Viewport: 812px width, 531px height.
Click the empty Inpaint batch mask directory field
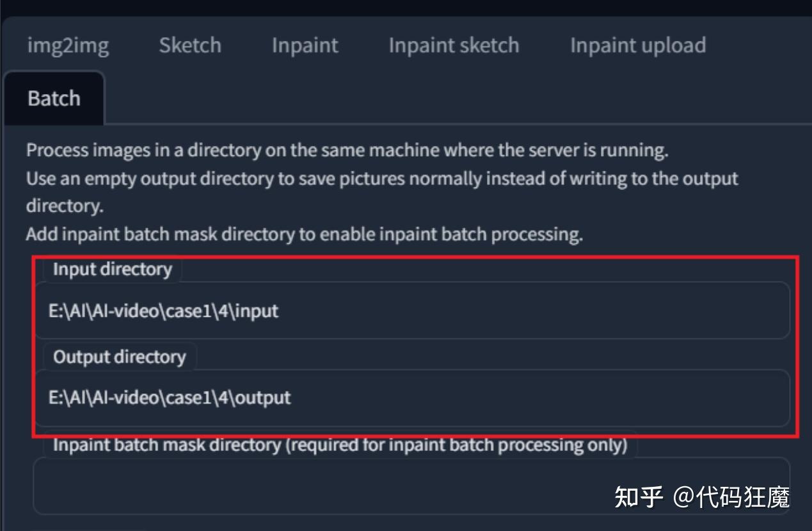[411, 486]
